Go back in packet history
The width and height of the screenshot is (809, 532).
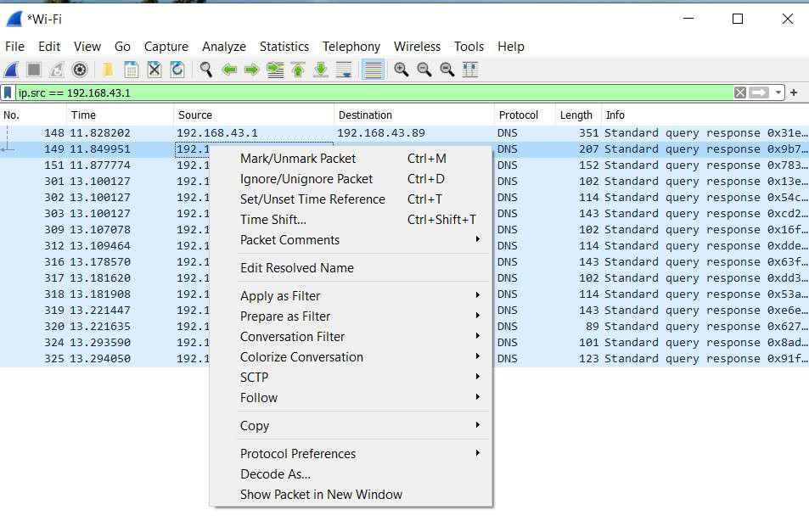[229, 70]
